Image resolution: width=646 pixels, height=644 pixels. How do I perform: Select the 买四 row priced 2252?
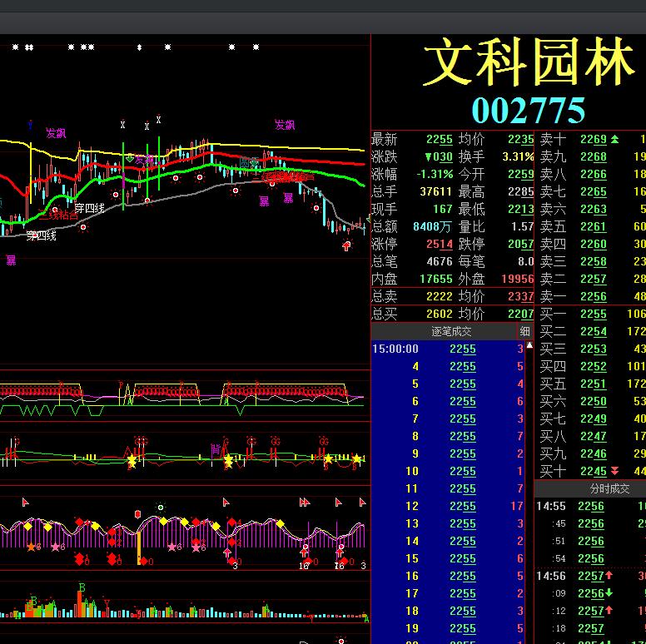click(592, 366)
